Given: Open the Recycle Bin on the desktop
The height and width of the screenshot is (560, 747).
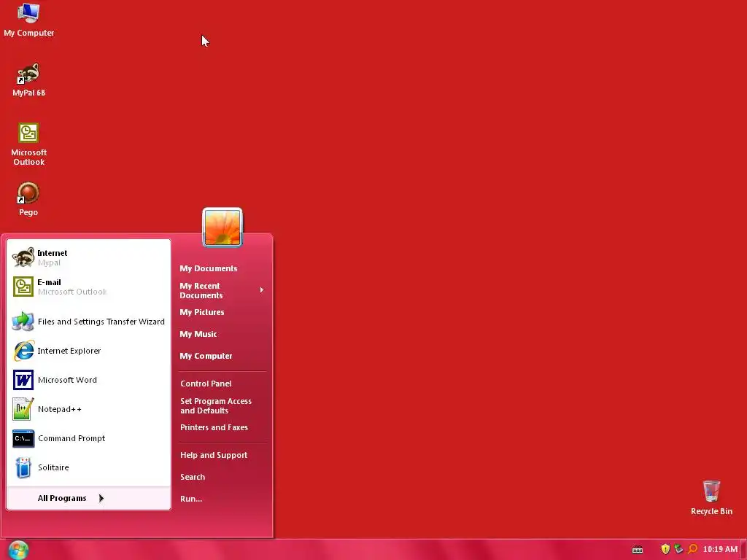Looking at the screenshot, I should click(711, 497).
